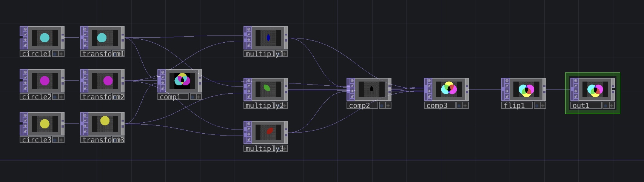
Task: Bypass the multiply3 node
Action: coord(249,134)
